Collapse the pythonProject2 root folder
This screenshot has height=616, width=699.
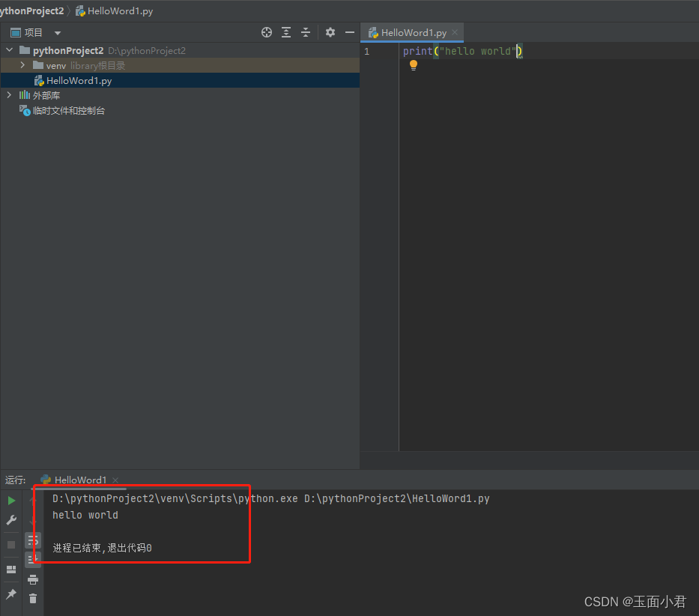9,50
